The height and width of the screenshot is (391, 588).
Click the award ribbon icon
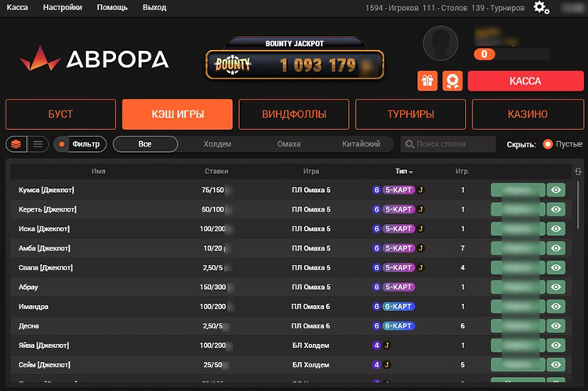(452, 81)
